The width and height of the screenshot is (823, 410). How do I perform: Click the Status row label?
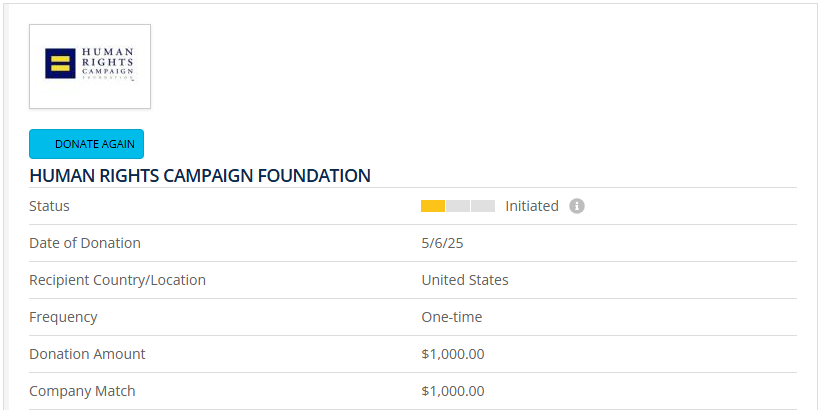50,206
